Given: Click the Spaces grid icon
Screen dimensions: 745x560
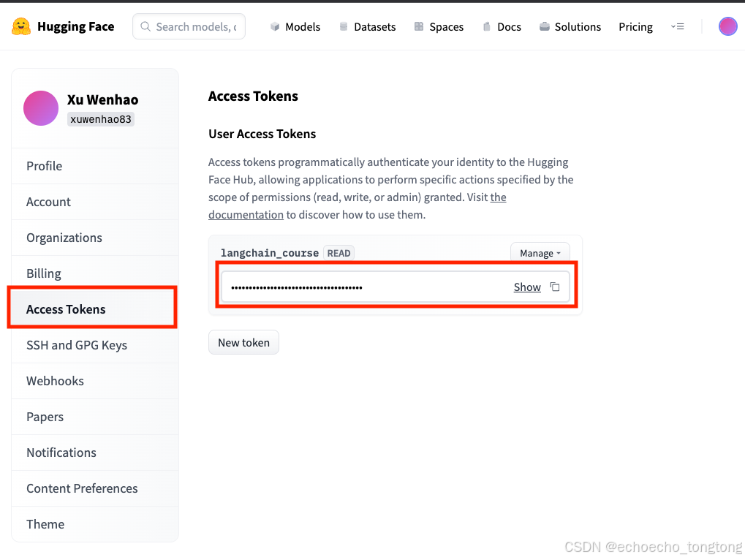Looking at the screenshot, I should (419, 26).
